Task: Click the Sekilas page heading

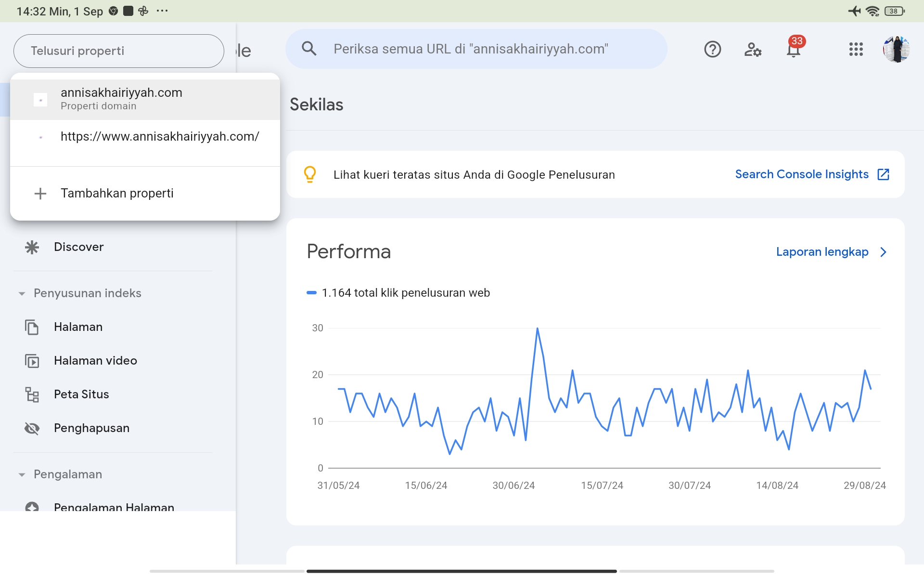Action: click(x=317, y=105)
